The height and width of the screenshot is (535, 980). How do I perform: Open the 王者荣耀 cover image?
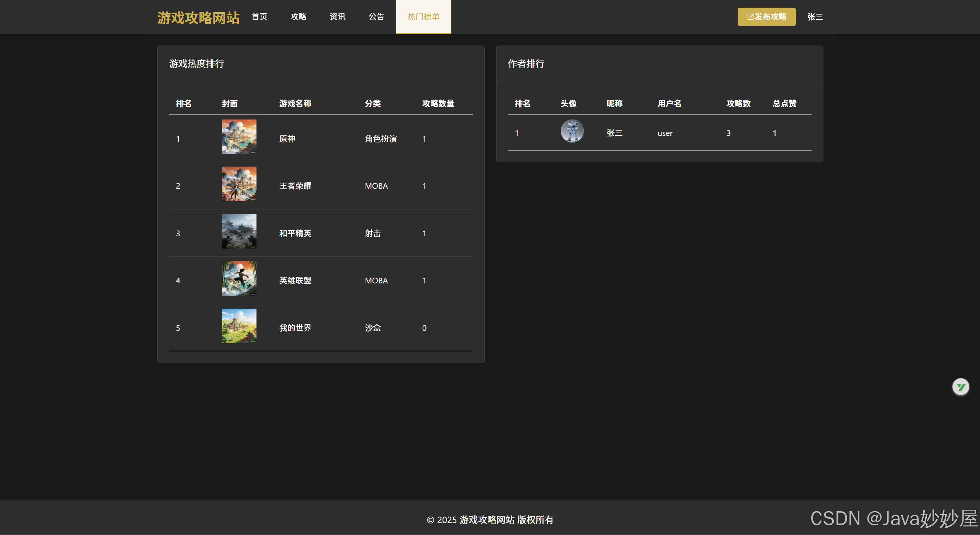[x=239, y=184]
